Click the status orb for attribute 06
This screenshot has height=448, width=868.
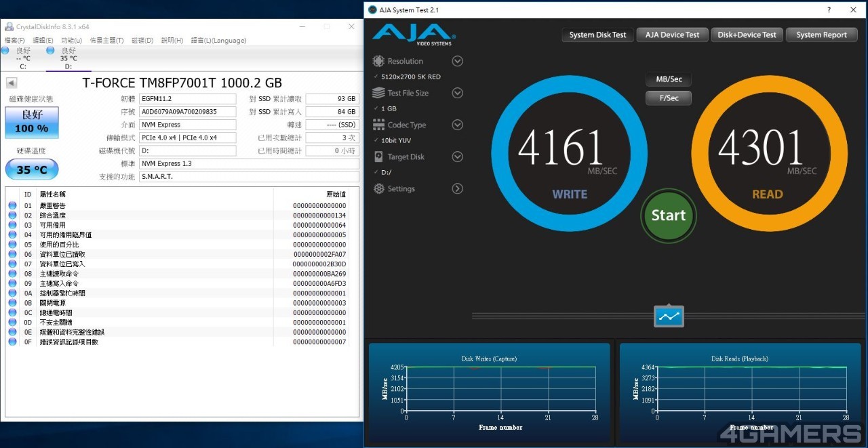tap(12, 254)
